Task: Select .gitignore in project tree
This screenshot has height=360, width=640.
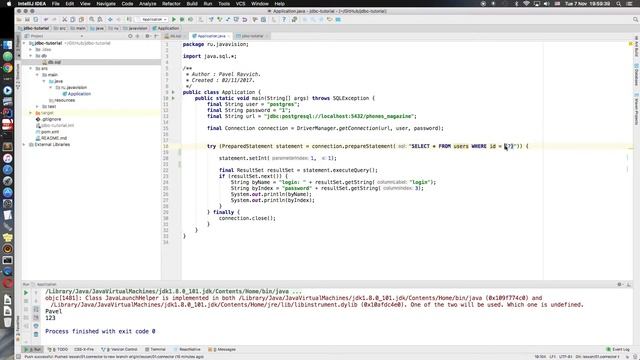Action: (x=48, y=119)
